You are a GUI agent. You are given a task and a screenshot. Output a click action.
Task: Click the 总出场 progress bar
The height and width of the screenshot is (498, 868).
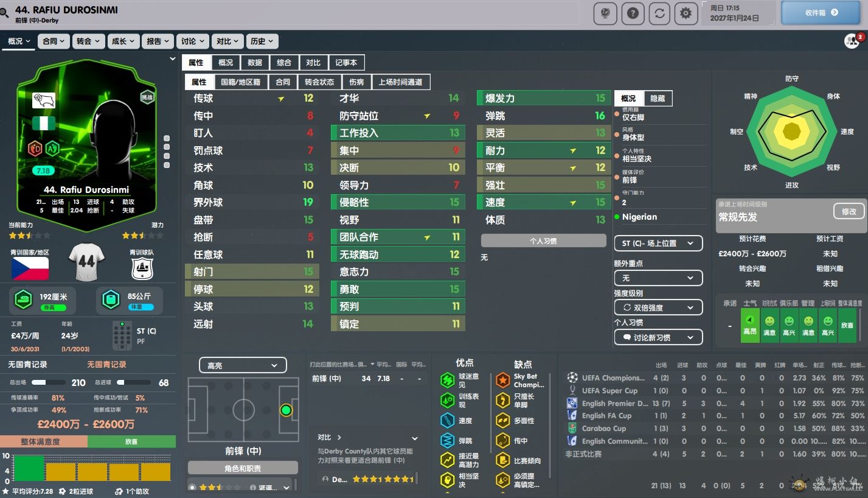[x=47, y=382]
